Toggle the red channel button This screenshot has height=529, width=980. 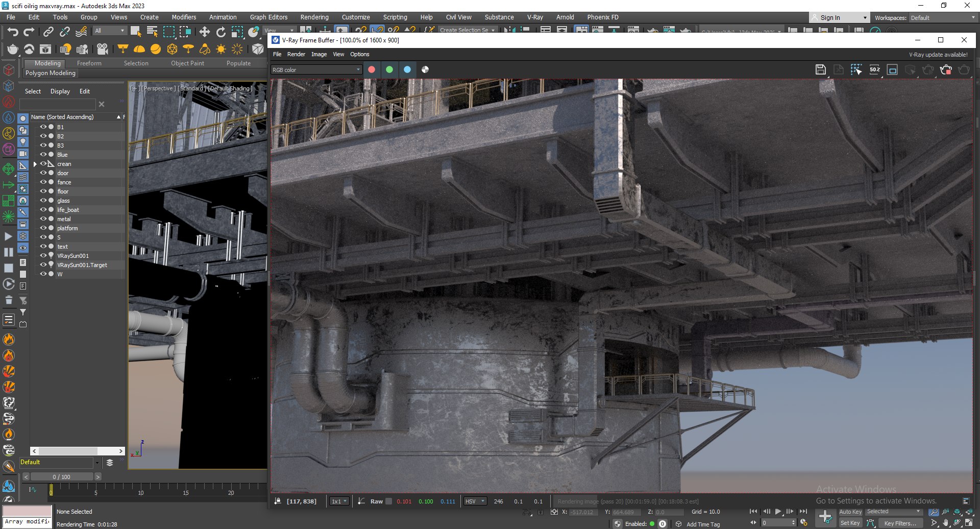tap(372, 69)
